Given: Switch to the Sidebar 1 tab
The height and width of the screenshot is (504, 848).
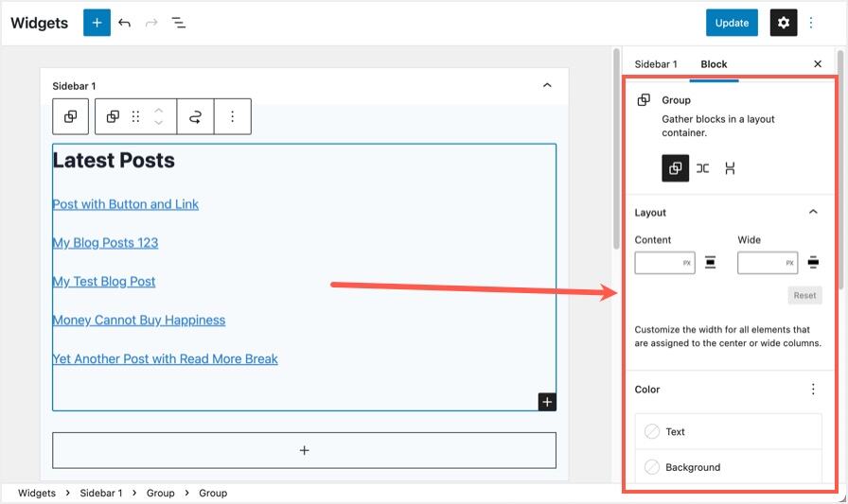Looking at the screenshot, I should (x=656, y=64).
